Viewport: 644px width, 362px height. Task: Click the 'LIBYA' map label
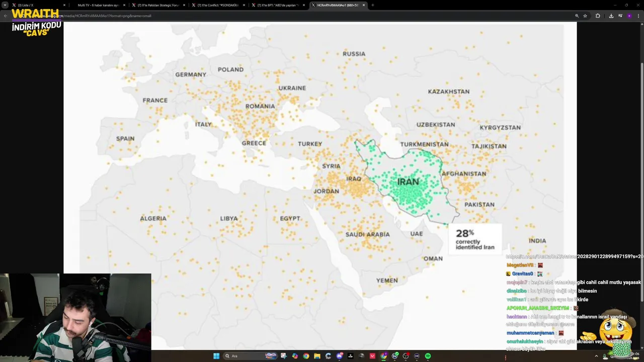click(x=229, y=218)
